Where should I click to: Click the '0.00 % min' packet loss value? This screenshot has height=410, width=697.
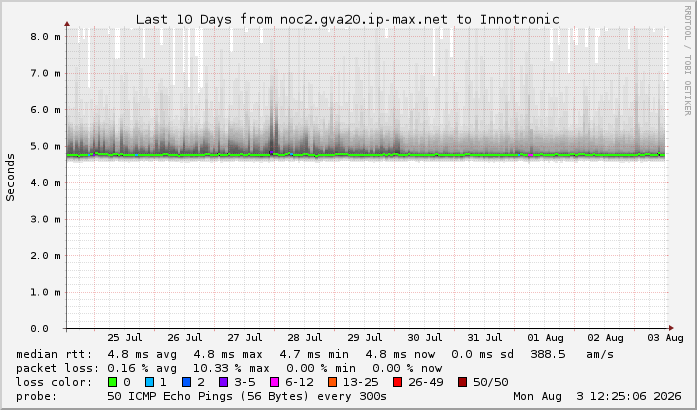pos(321,368)
